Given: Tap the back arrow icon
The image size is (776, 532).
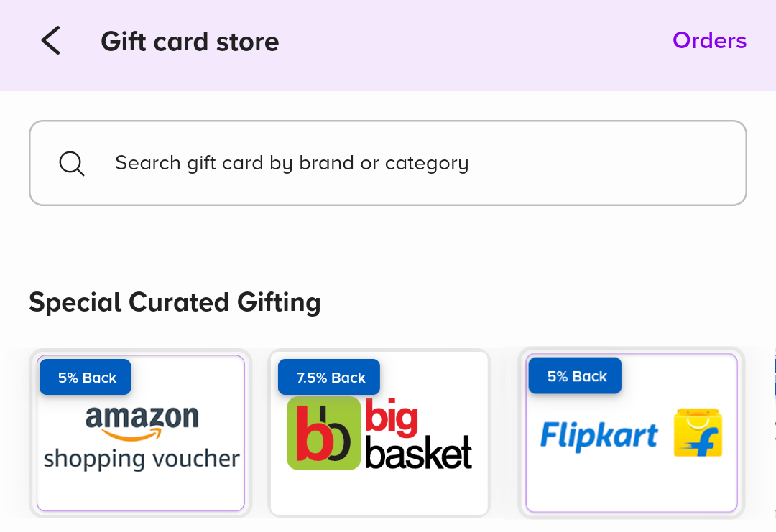Looking at the screenshot, I should (x=50, y=41).
